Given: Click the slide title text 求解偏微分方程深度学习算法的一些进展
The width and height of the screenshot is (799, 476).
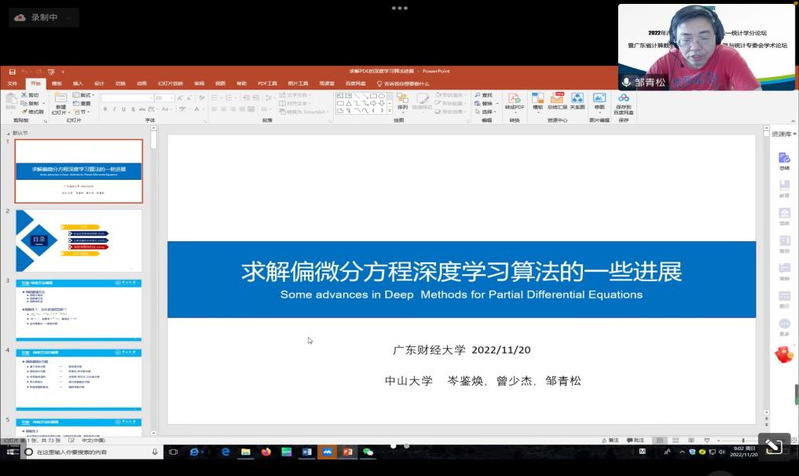Looking at the screenshot, I should click(x=461, y=271).
